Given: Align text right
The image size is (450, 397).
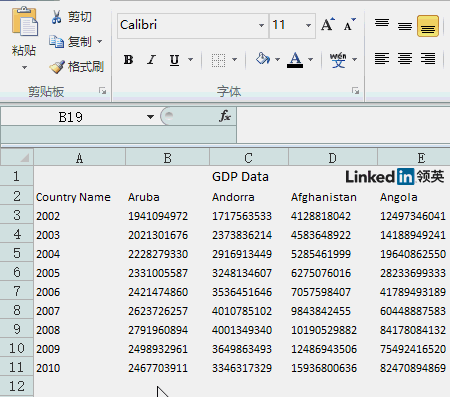Looking at the screenshot, I should pos(428,59).
